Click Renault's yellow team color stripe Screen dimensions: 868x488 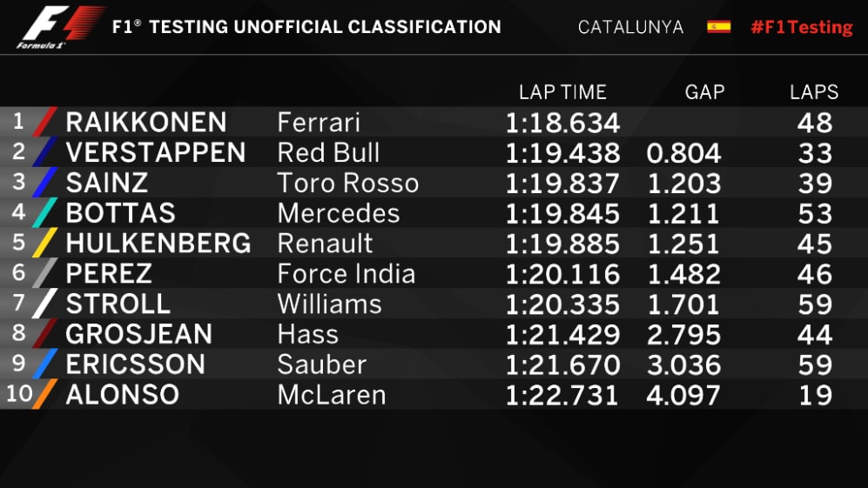point(44,244)
